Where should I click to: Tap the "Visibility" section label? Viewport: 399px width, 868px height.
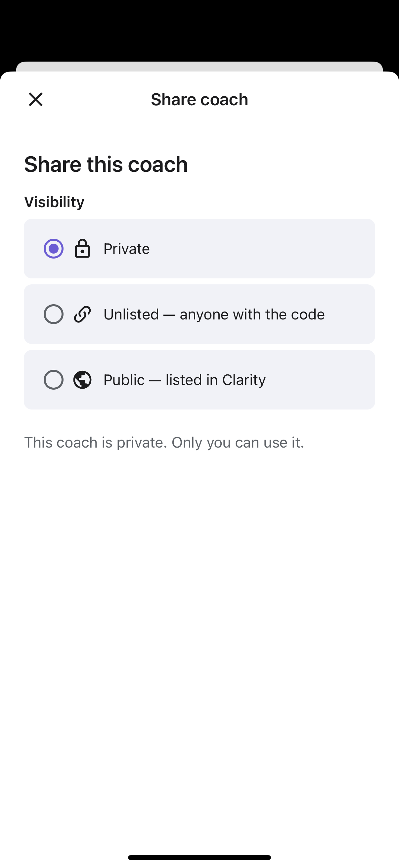click(54, 202)
